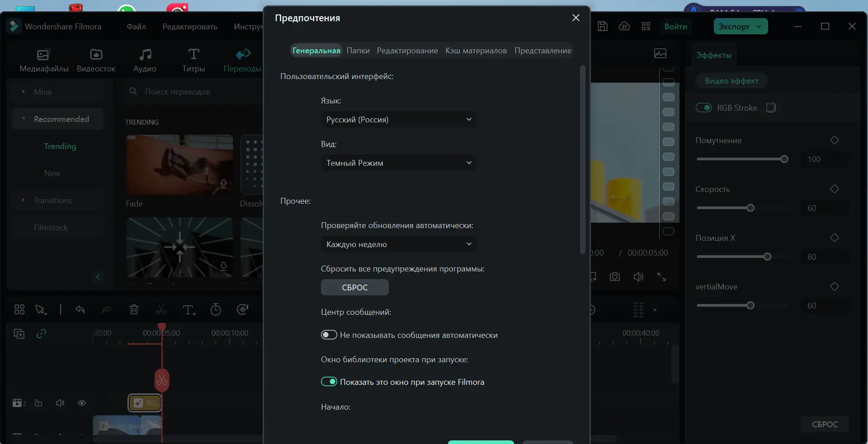
Task: Click СБРОС in the effects panel
Action: (825, 424)
